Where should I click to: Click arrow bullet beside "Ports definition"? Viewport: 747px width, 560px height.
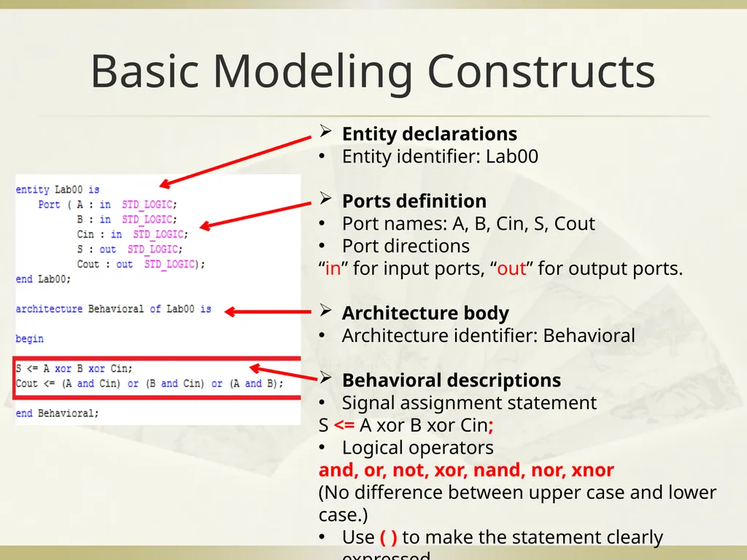point(325,198)
